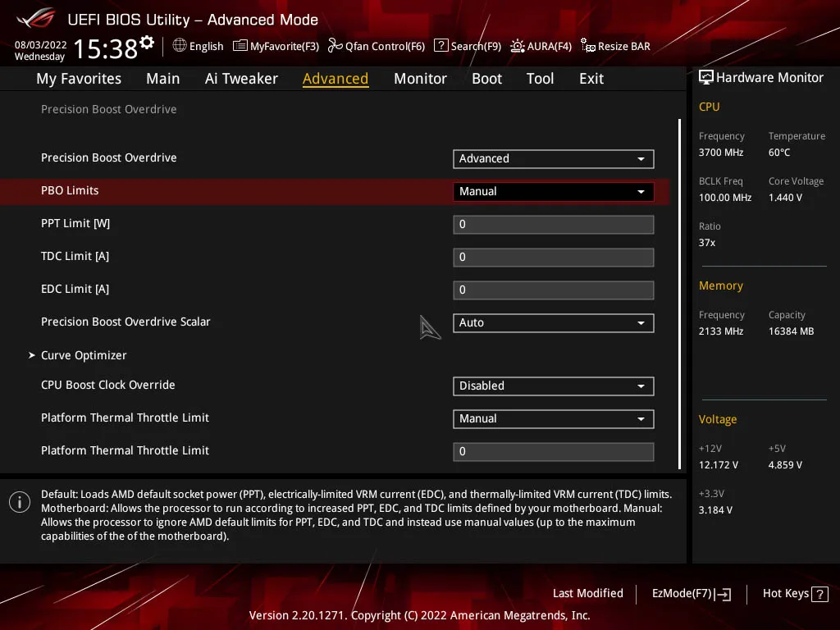Select the Advanced tab
This screenshot has height=630, width=840.
point(336,79)
